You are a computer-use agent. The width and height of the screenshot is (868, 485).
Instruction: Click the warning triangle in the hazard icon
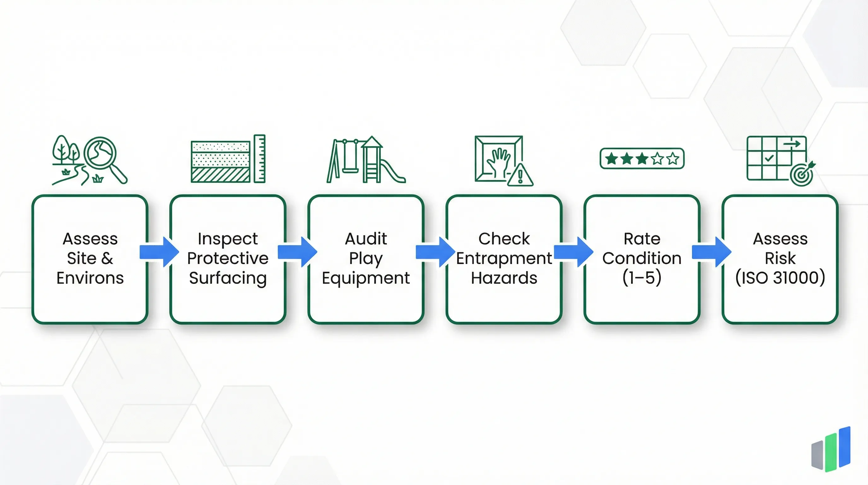[x=521, y=175]
